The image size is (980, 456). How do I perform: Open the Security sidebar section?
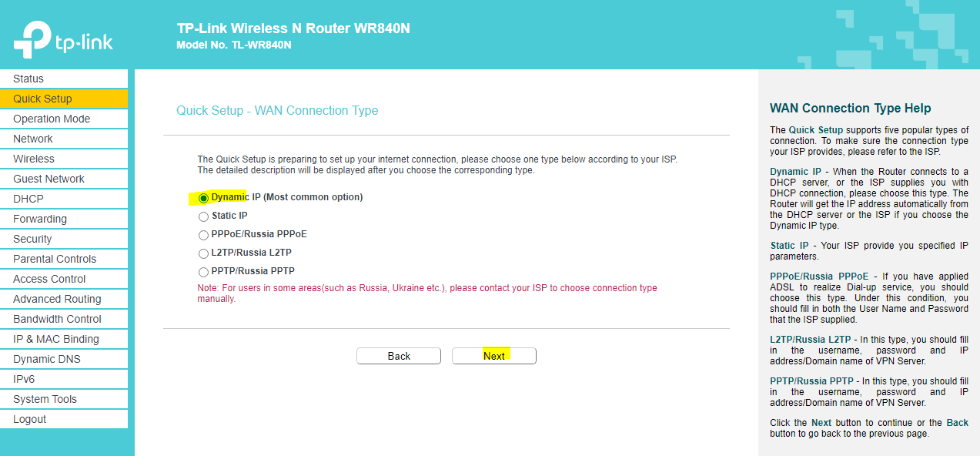(64, 239)
